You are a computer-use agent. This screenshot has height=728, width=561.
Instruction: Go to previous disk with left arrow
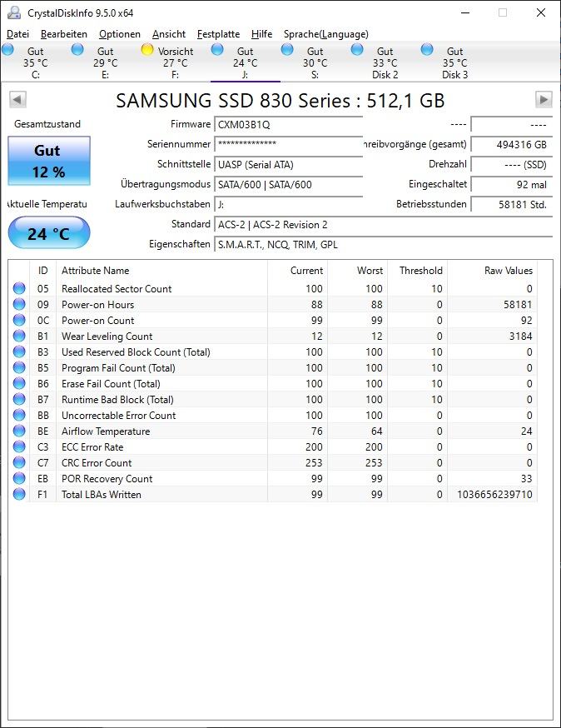point(17,99)
